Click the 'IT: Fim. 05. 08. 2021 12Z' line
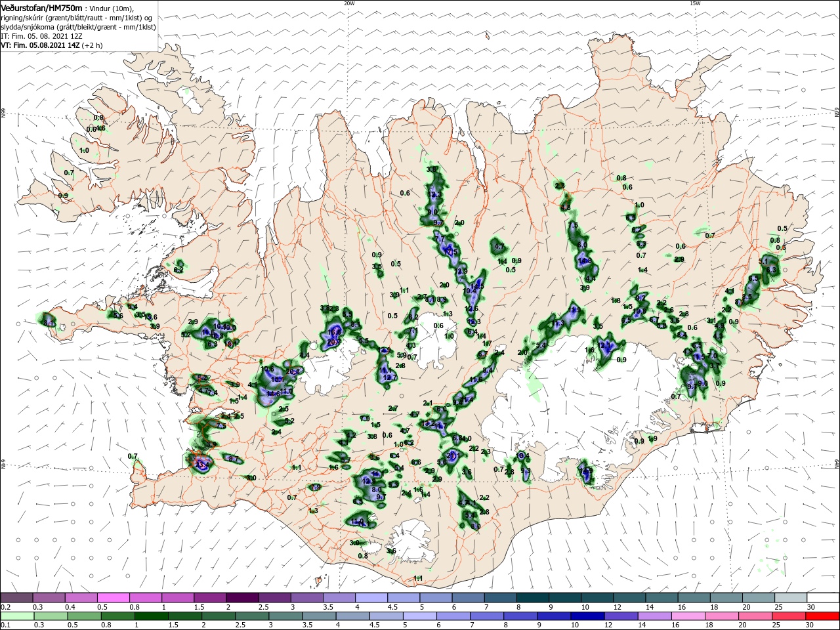Viewport: 840px width, 630px height. point(41,36)
